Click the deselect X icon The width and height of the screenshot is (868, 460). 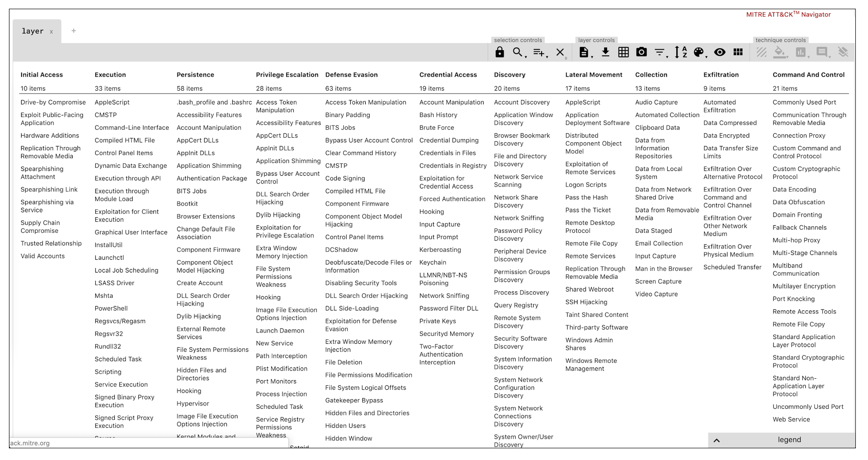(x=560, y=53)
